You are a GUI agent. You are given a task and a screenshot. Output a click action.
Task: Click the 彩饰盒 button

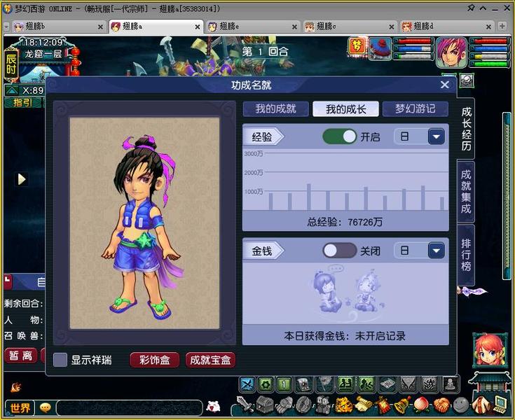point(154,360)
